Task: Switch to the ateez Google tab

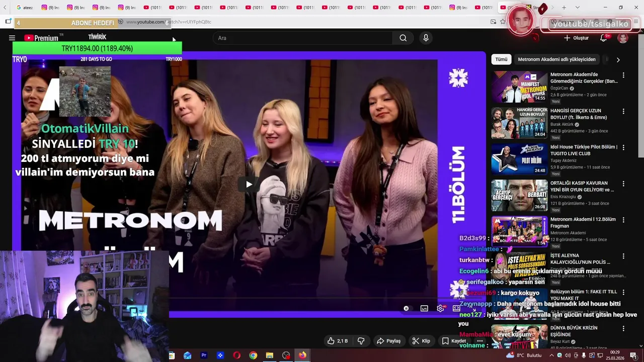Action: [x=24, y=8]
